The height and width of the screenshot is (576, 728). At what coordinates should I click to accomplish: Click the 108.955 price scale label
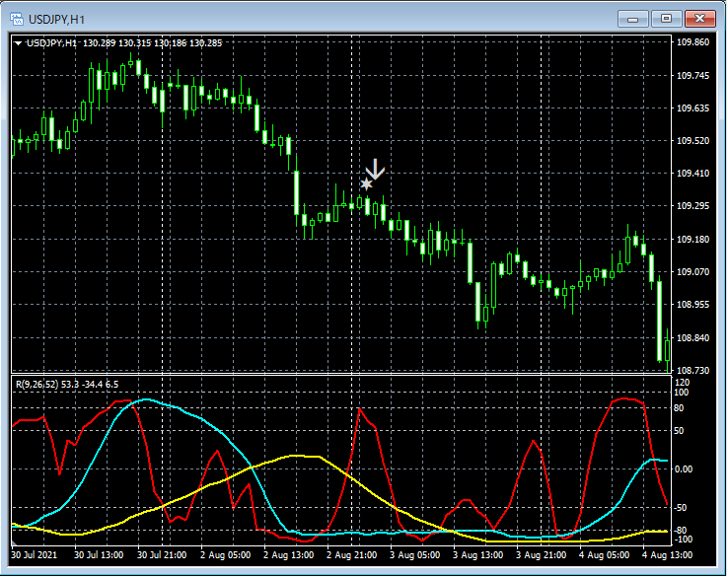coord(692,305)
